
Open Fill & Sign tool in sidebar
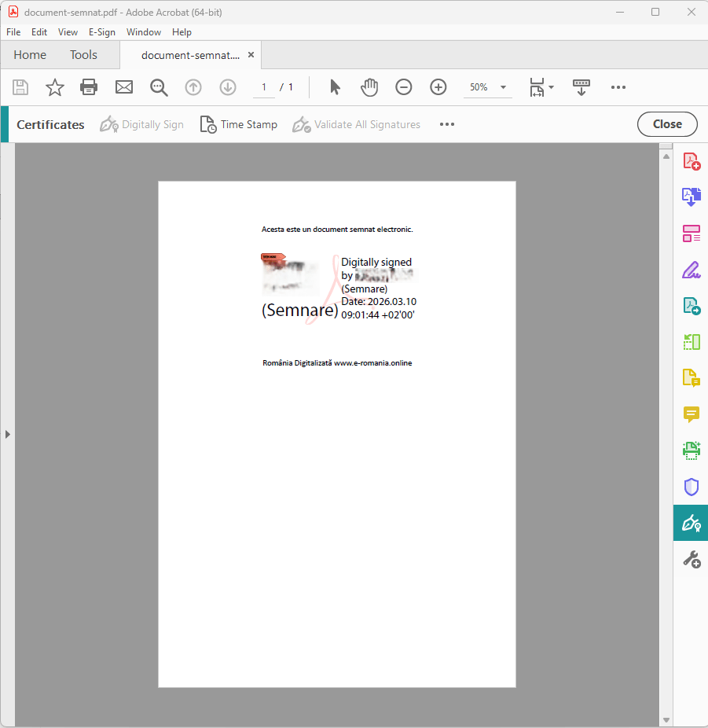point(691,270)
